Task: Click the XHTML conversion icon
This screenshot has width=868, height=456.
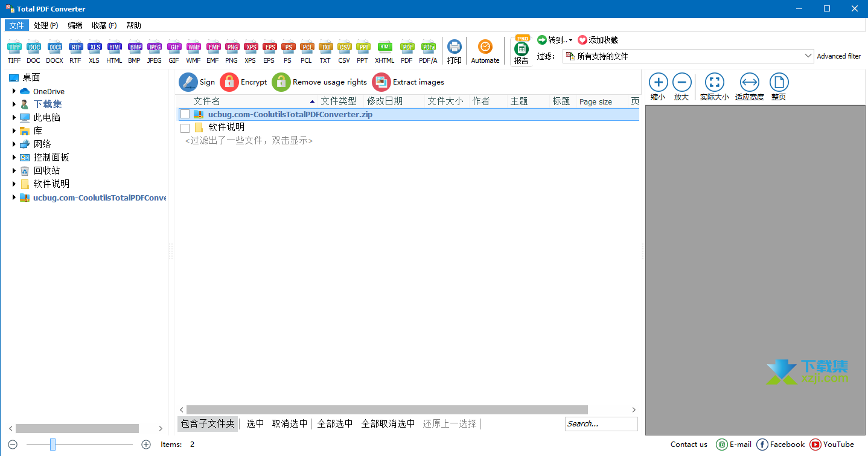Action: pyautogui.click(x=385, y=47)
